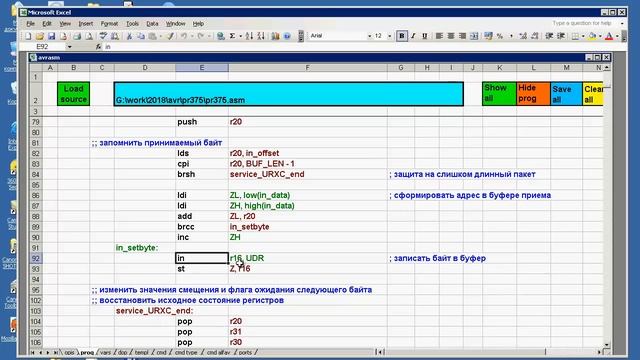
Task: Click the Align Left icon
Action: (x=439, y=36)
